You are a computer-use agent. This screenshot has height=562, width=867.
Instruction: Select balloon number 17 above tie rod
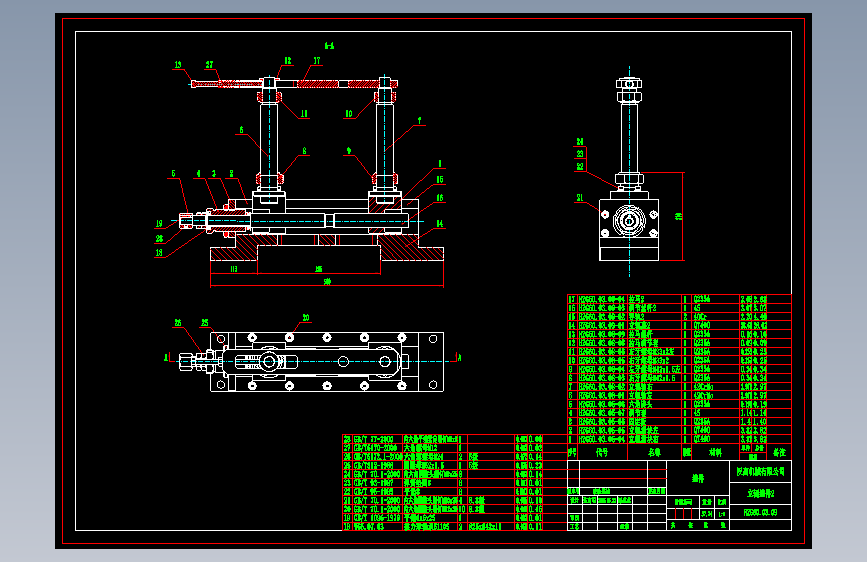pos(317,60)
